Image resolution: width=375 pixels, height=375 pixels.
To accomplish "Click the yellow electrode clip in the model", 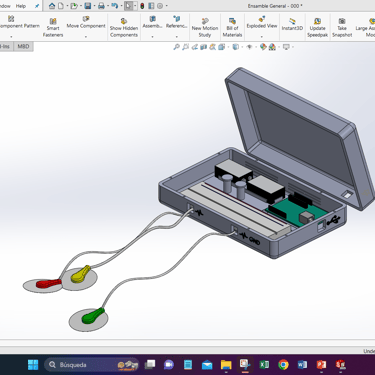I will [81, 274].
